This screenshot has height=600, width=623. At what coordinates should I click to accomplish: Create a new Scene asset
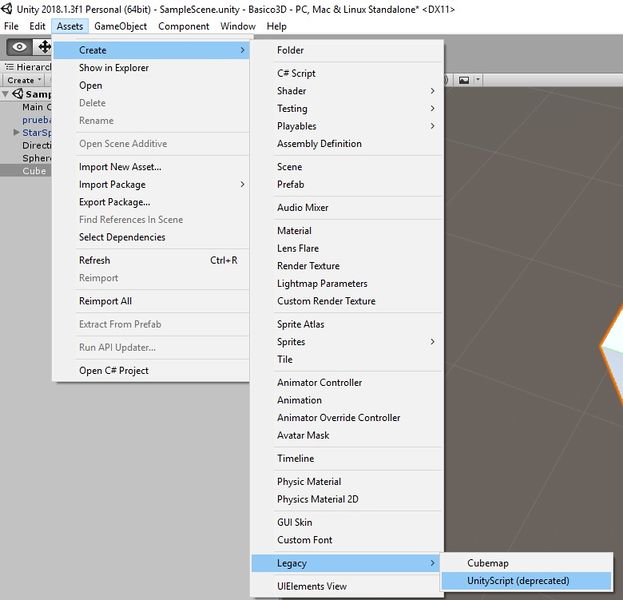[347, 167]
